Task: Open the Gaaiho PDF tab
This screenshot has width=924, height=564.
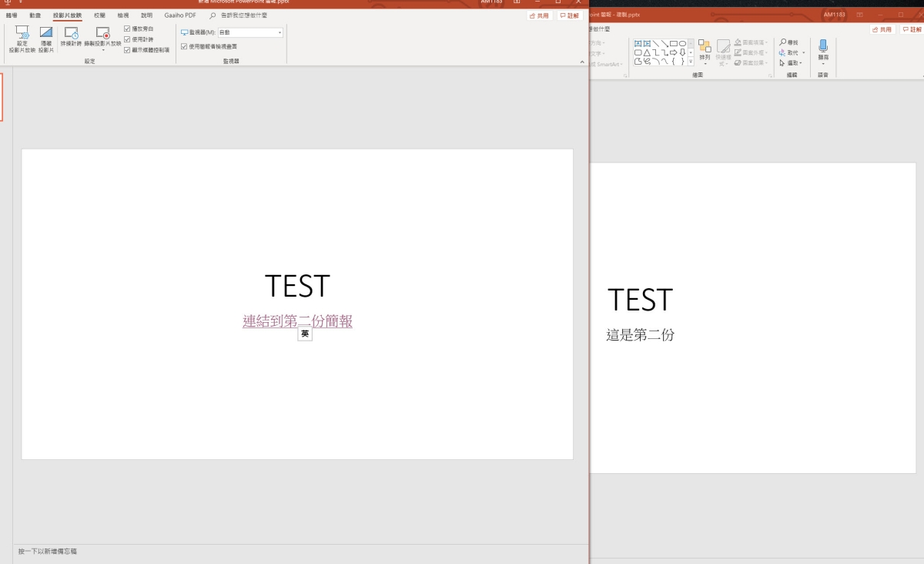Action: tap(180, 15)
